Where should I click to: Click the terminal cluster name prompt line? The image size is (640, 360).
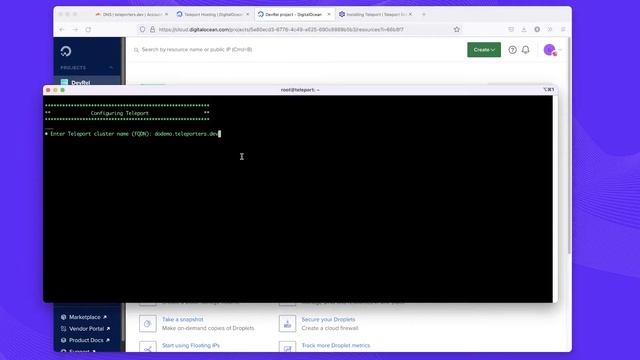point(133,134)
